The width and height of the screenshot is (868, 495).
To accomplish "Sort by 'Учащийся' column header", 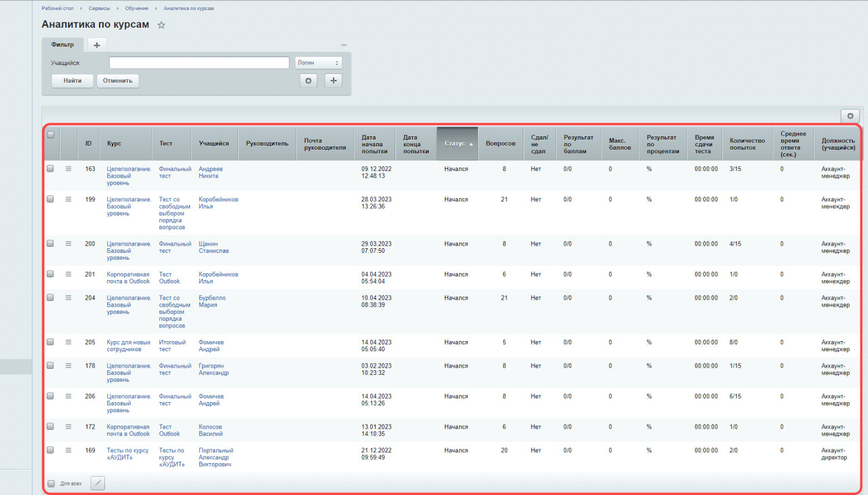I will [215, 144].
